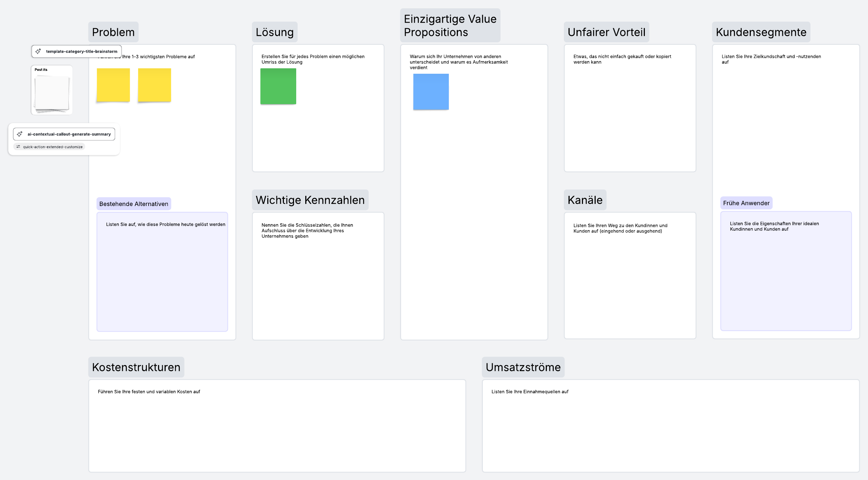Select the first yellow sticky note
Image resolution: width=868 pixels, height=480 pixels.
113,85
